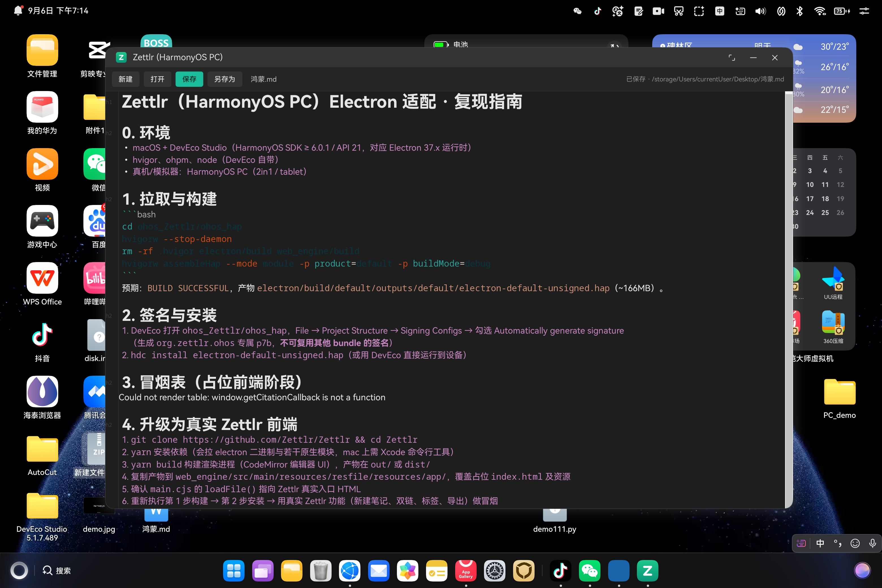The width and height of the screenshot is (882, 588).
Task: Click the 'hvigorw --stop-daemon' code line
Action: coord(177,239)
